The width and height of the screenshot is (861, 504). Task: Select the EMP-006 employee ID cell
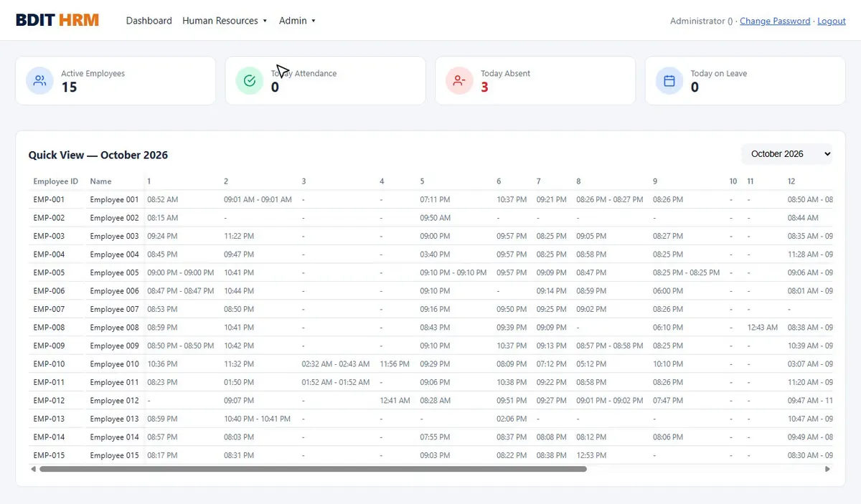pyautogui.click(x=49, y=291)
